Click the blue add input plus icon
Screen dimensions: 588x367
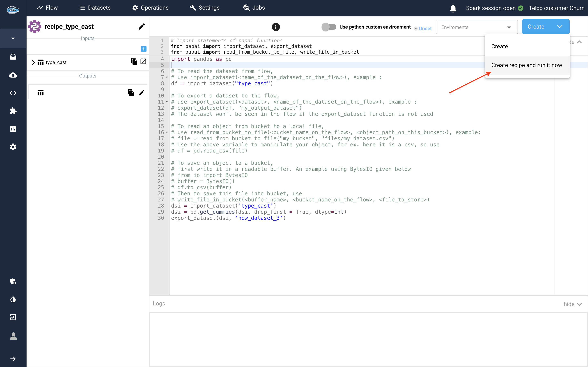pos(144,49)
